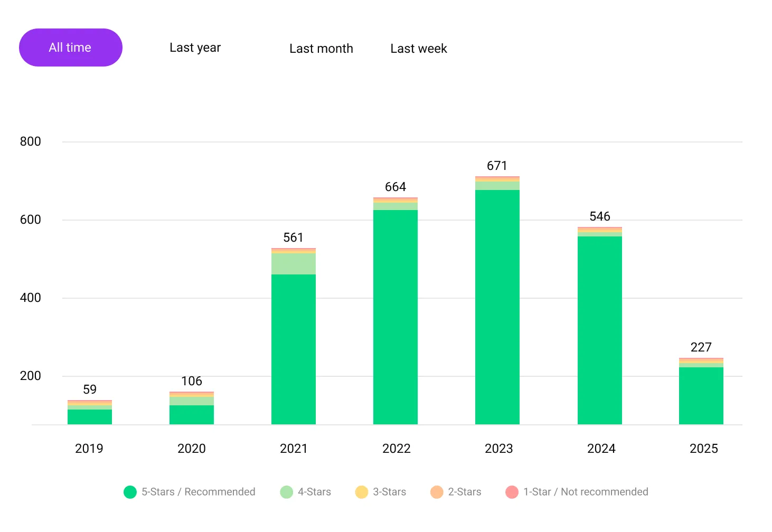Click the pink 1-Star legend dot

[512, 491]
